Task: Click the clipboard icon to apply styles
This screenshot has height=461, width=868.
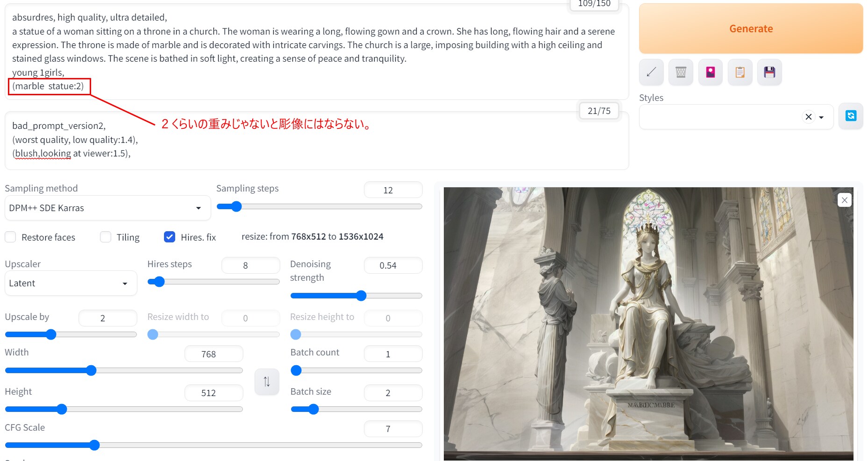Action: tap(740, 72)
